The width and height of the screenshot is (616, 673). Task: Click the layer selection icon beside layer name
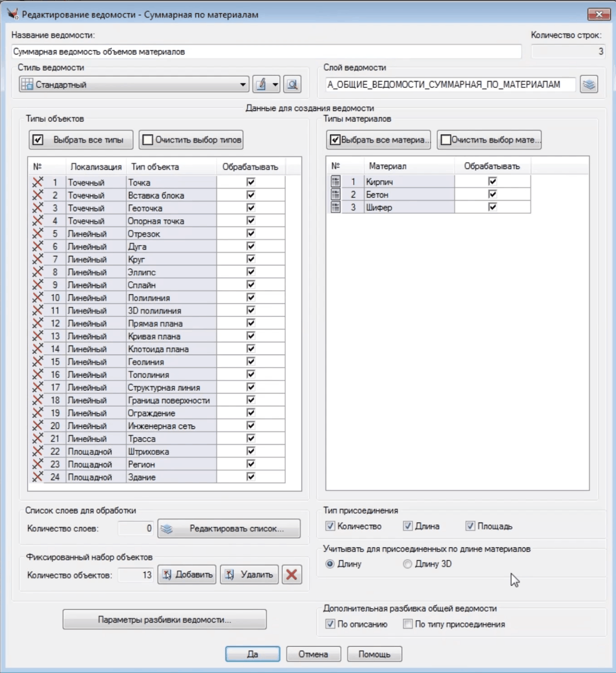pyautogui.click(x=589, y=85)
